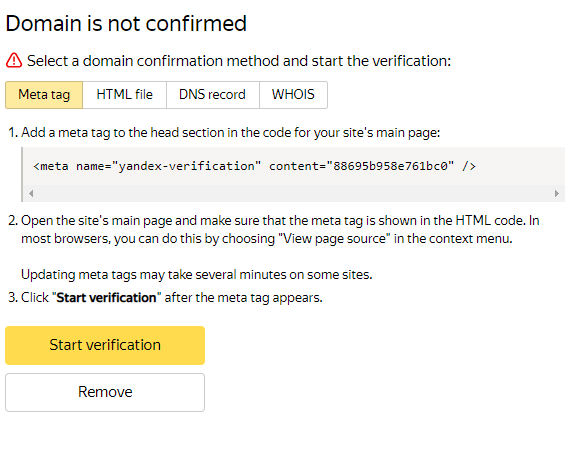This screenshot has width=579, height=457.
Task: Click the yandex-verification name in the code
Action: pos(186,166)
